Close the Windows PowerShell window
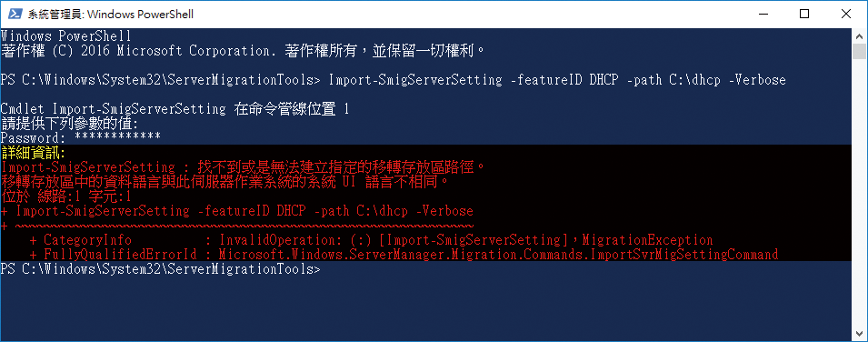The height and width of the screenshot is (342, 868). (845, 14)
